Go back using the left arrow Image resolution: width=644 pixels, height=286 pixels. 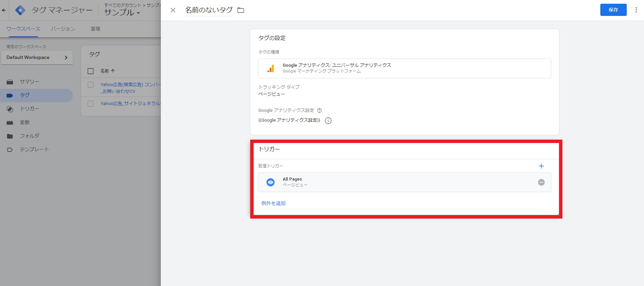pyautogui.click(x=4, y=10)
